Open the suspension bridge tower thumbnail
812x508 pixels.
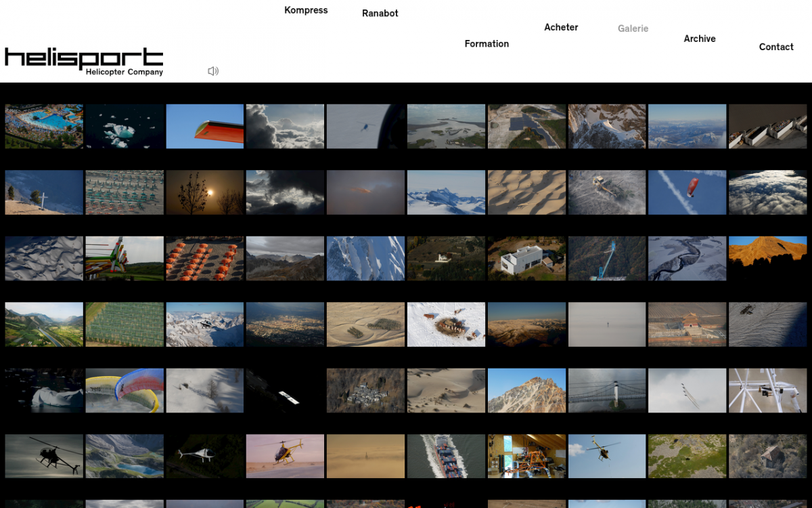607,390
